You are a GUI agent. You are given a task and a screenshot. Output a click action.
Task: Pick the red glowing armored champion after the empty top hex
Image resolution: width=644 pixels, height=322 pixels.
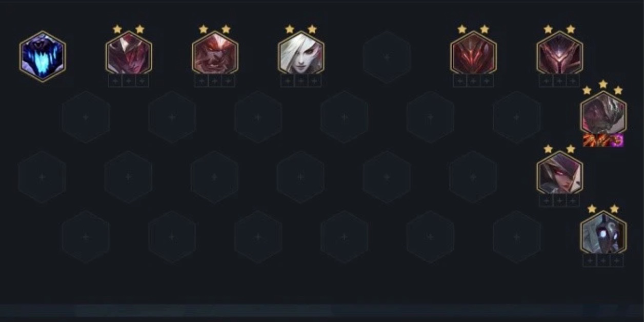[473, 53]
